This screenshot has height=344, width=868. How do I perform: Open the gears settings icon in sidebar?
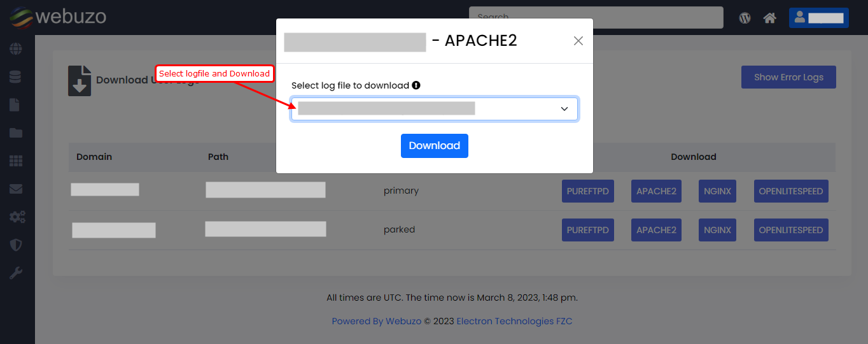pos(17,217)
